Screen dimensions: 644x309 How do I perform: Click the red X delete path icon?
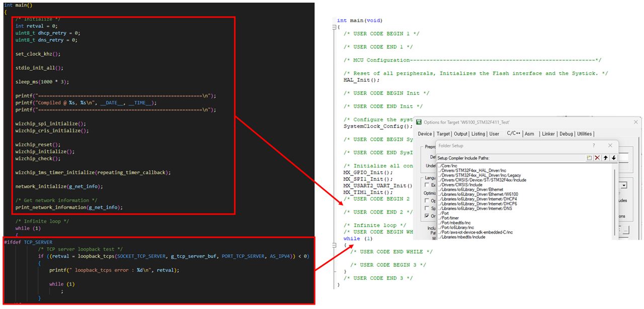pos(597,158)
